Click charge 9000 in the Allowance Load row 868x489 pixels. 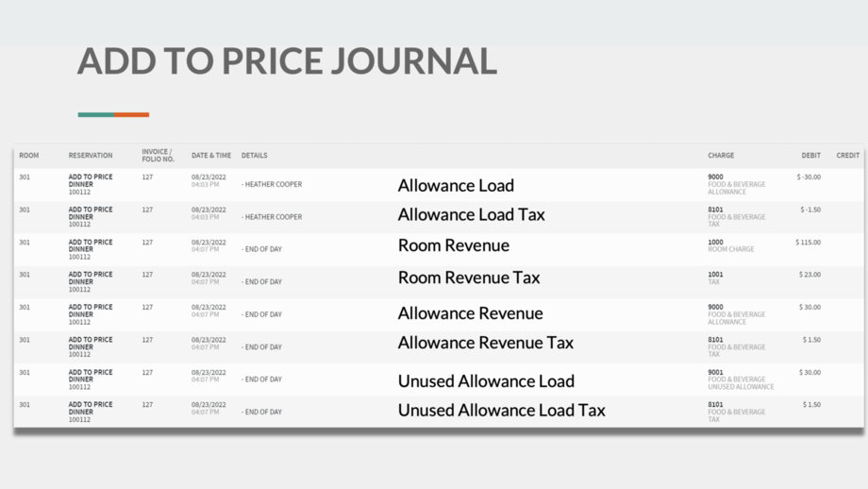click(x=715, y=177)
